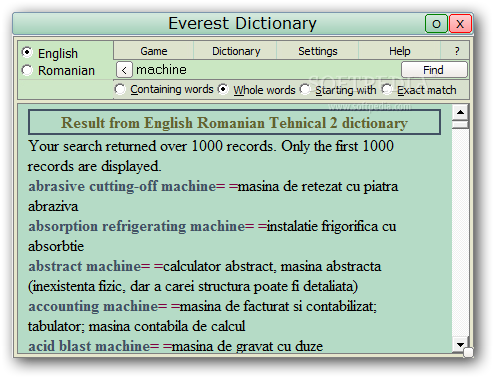
Task: Click the Find button
Action: (x=434, y=70)
